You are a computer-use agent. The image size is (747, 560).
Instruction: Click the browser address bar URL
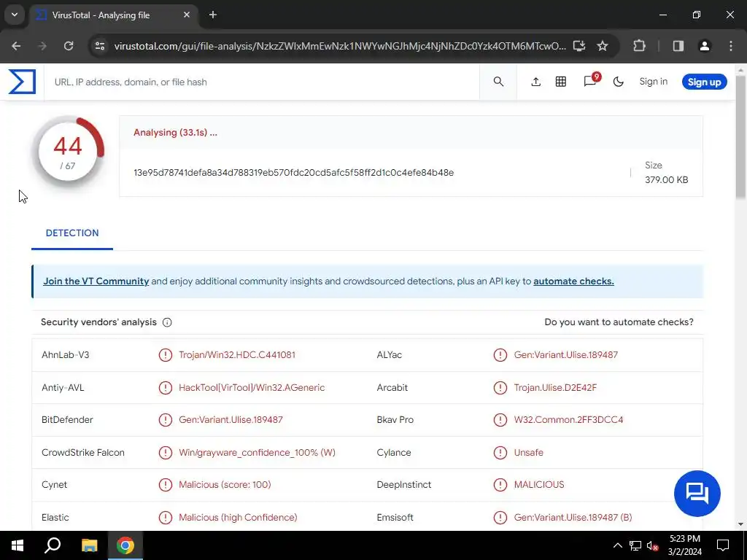coord(340,46)
